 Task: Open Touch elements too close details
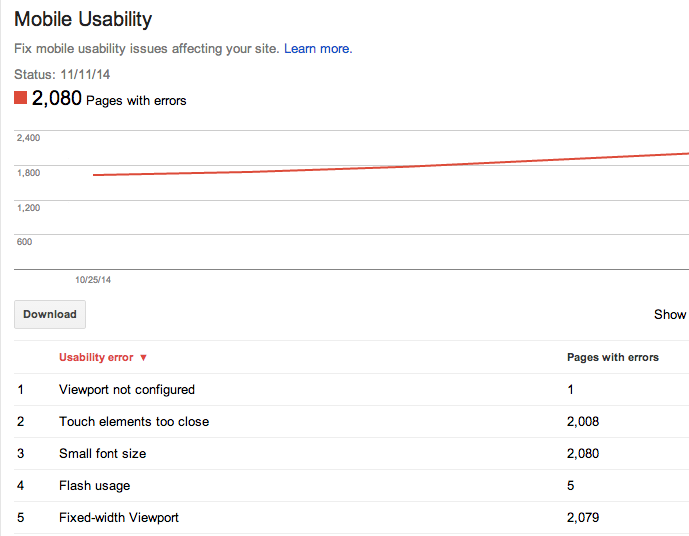tap(134, 421)
